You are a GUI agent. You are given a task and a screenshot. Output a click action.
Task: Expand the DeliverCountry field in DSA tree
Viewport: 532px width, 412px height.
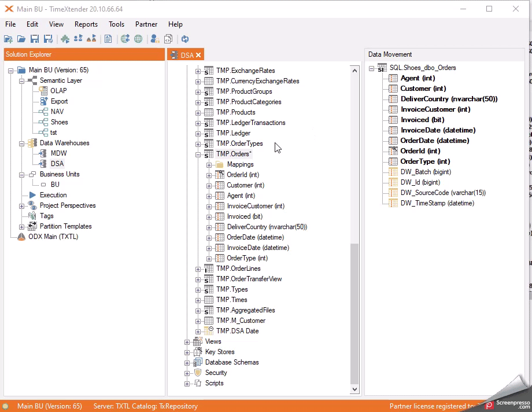[x=209, y=227]
